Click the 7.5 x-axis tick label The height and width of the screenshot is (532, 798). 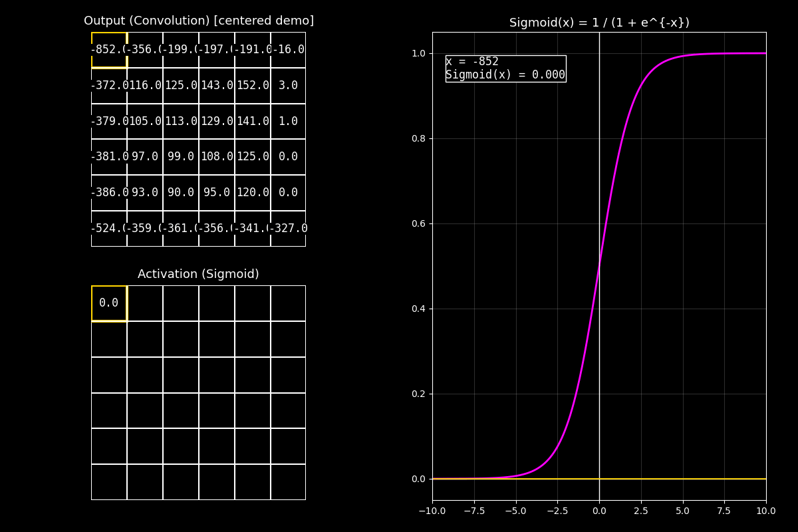pos(724,511)
